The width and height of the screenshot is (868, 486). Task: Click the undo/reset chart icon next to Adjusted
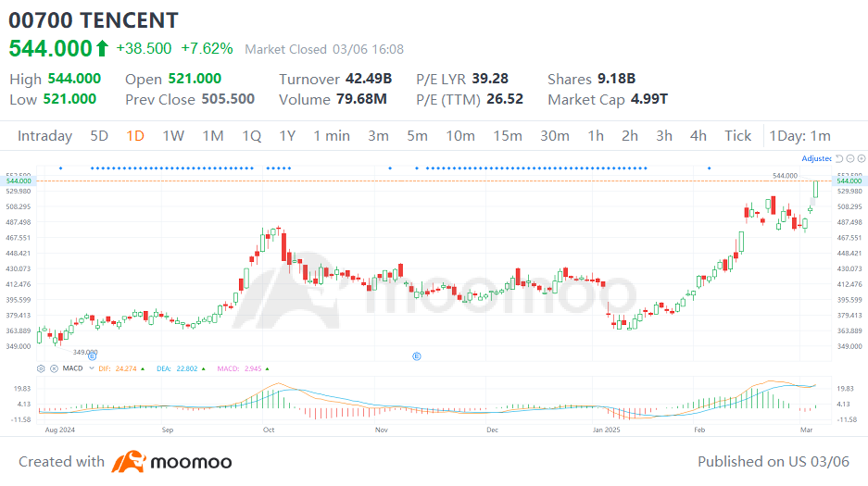(839, 158)
